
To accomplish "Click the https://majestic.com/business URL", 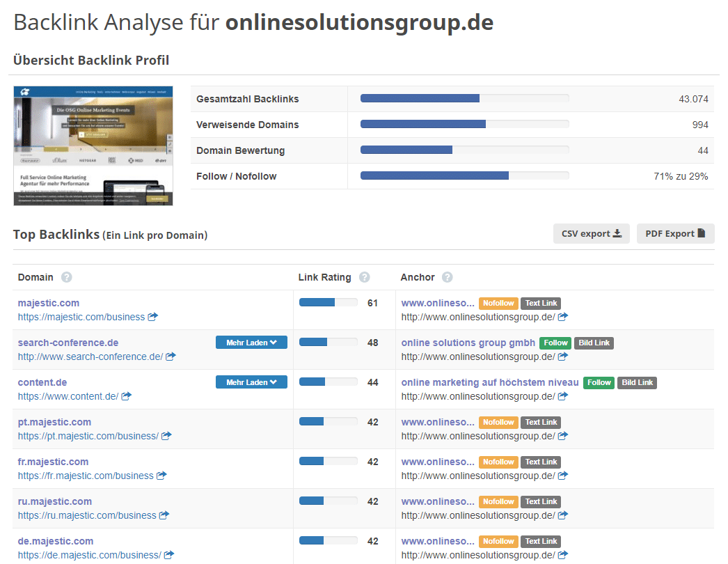I will click(81, 317).
